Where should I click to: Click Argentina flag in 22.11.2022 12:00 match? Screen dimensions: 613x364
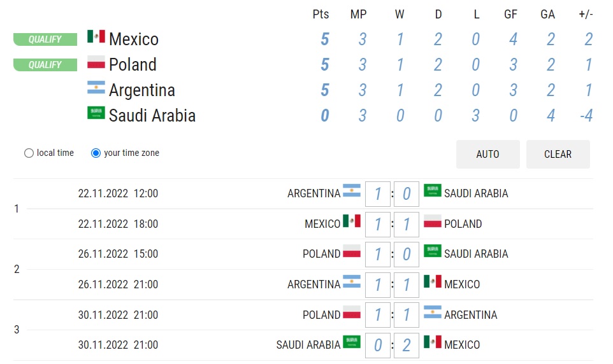[352, 191]
